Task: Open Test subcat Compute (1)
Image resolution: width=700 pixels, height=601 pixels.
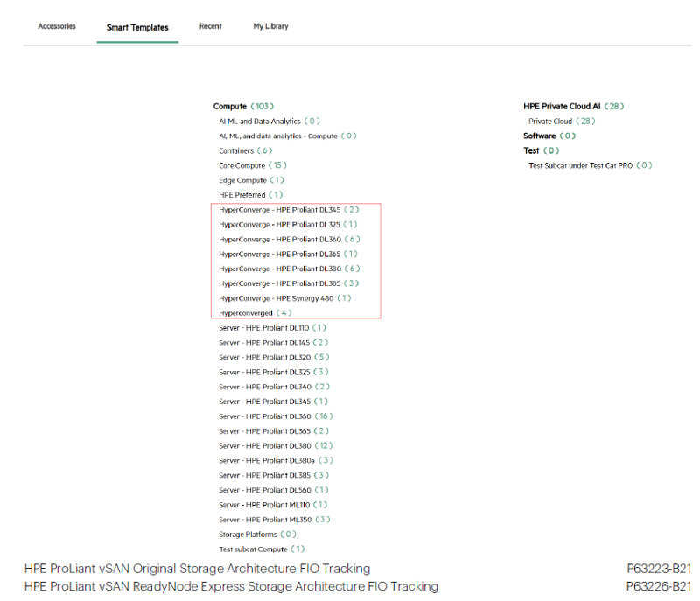Action: point(262,548)
